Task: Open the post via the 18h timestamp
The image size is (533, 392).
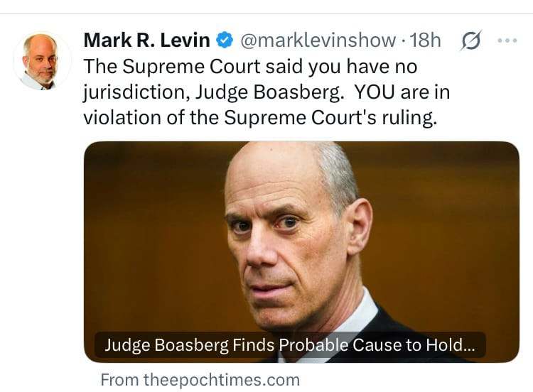Action: [426, 40]
